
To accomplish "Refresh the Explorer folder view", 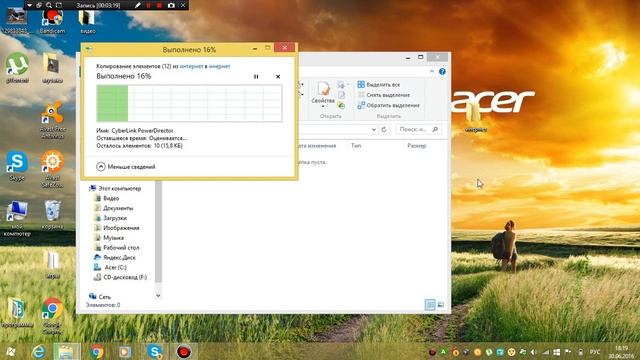I will pos(384,129).
